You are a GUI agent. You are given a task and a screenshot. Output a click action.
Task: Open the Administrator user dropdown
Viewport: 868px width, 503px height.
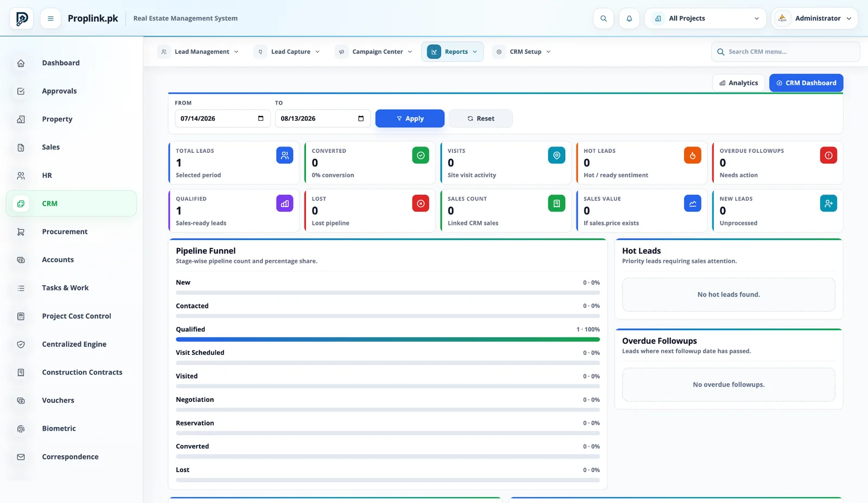click(814, 18)
